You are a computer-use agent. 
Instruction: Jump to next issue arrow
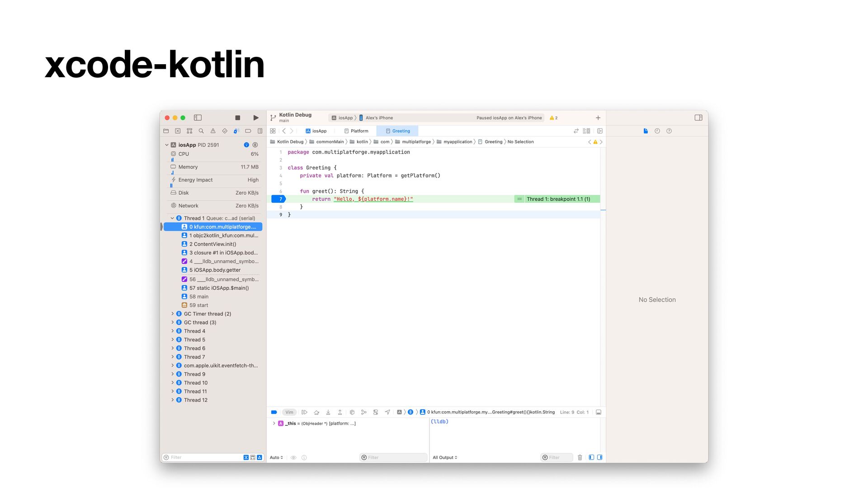[x=601, y=142]
